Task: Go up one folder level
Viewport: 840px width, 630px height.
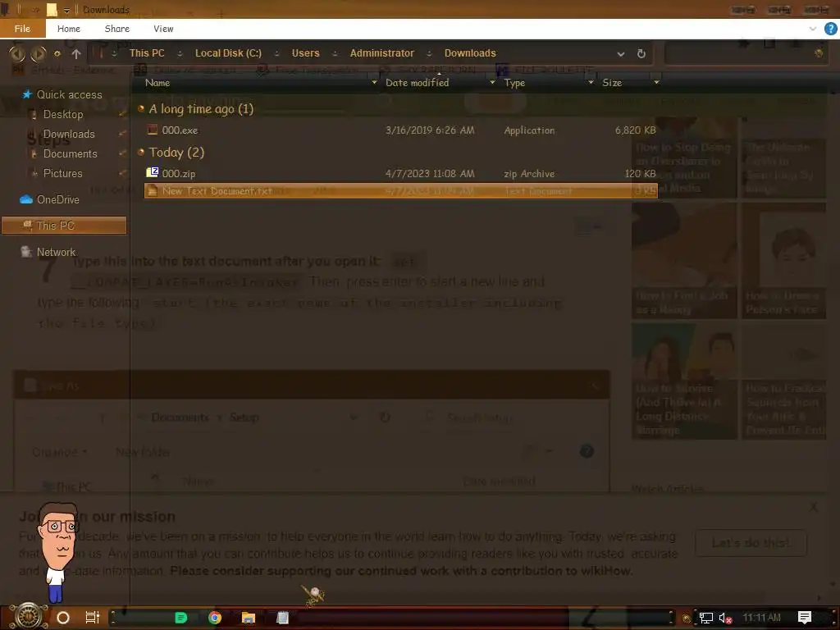Action: click(76, 53)
